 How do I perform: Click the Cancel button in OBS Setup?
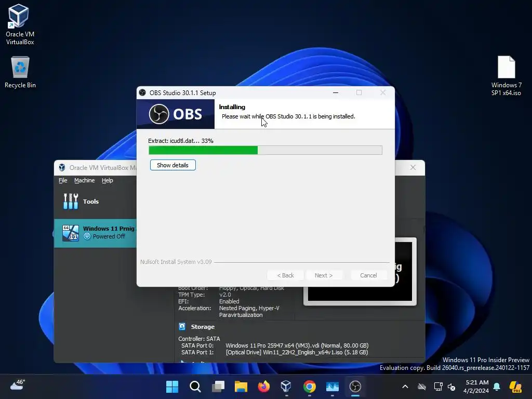[x=368, y=275]
